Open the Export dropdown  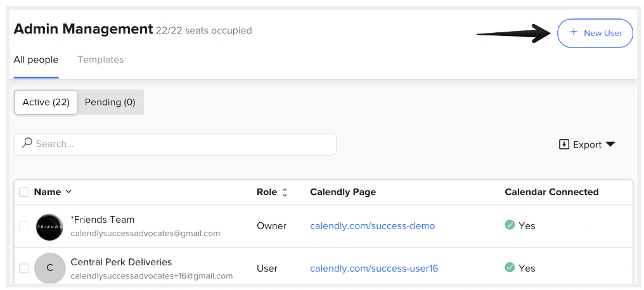coord(587,144)
